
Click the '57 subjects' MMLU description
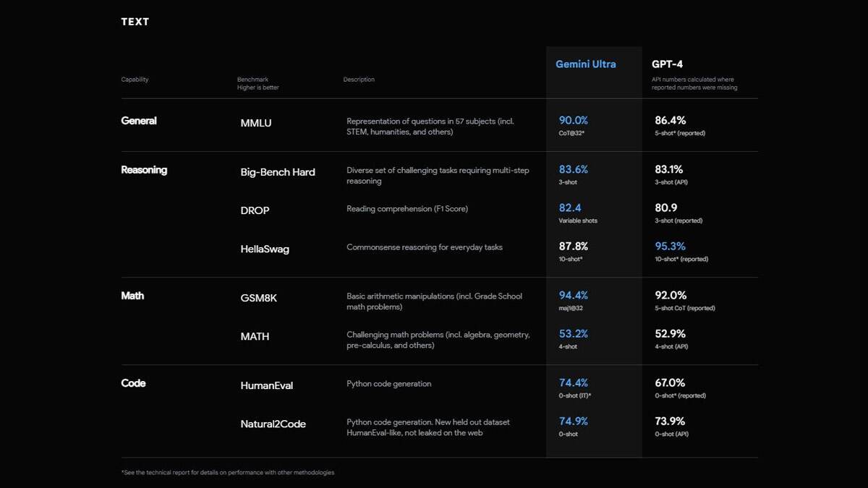(x=430, y=127)
